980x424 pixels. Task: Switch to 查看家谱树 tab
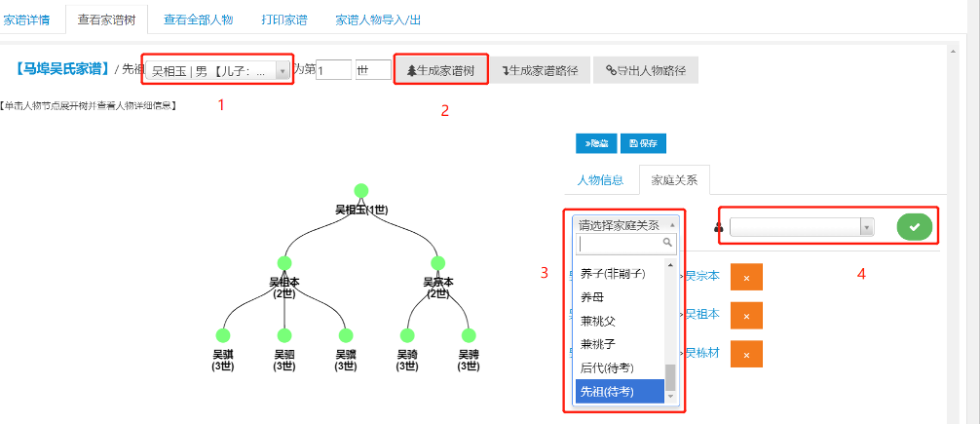[106, 19]
